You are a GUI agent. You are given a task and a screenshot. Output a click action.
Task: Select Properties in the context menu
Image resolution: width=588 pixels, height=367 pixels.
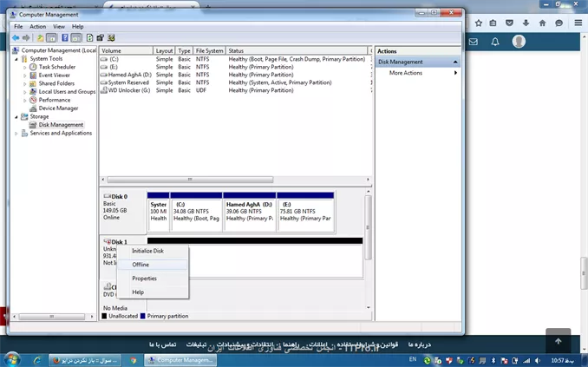[x=153, y=279]
